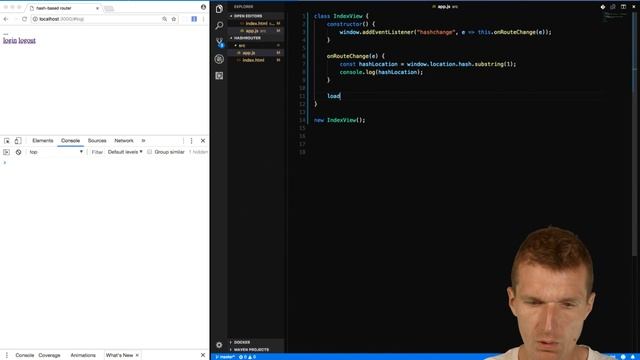Bookmark the page with the star icon
The height and width of the screenshot is (360, 640).
[173, 19]
